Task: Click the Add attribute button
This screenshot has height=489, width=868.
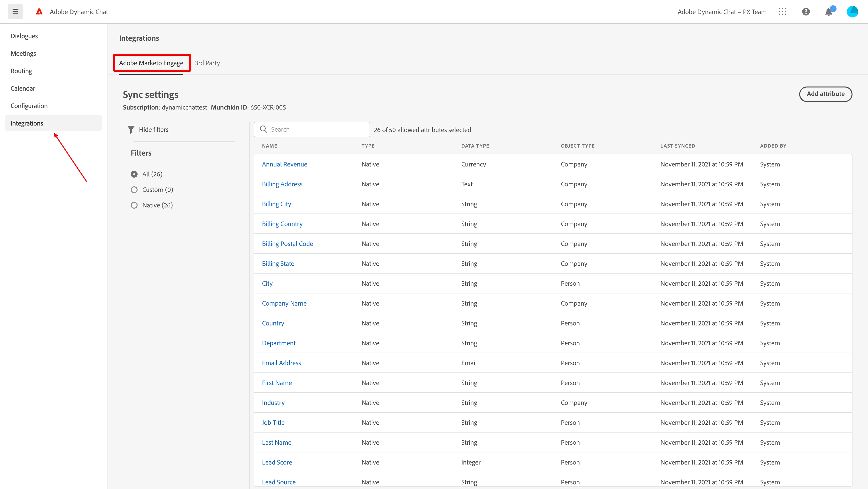Action: [825, 94]
